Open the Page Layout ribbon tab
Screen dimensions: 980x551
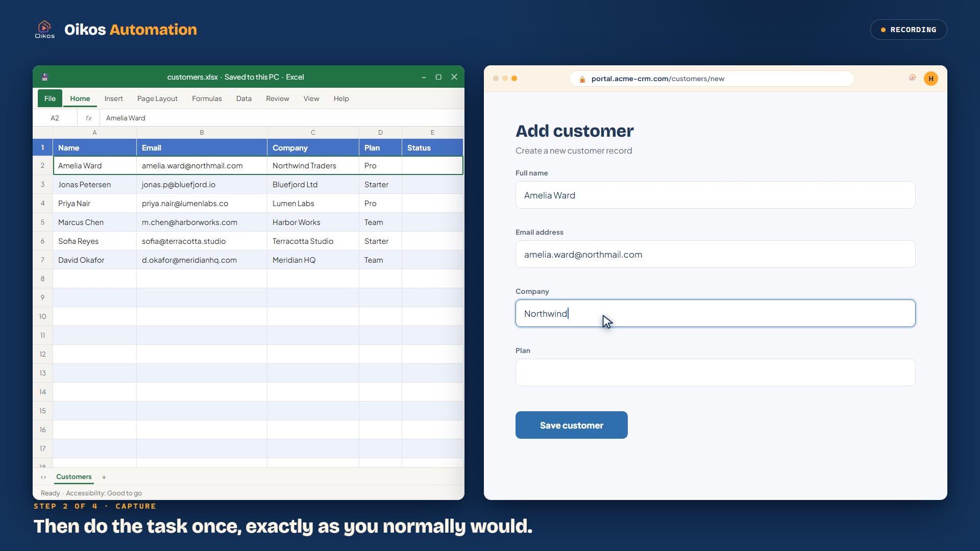click(157, 98)
